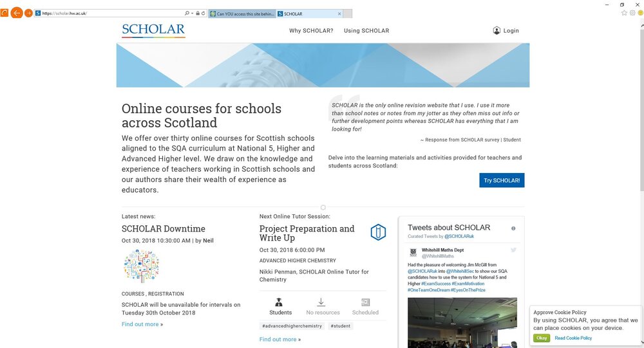
Task: Open the classroom photo in the tweet
Action: coord(462,322)
